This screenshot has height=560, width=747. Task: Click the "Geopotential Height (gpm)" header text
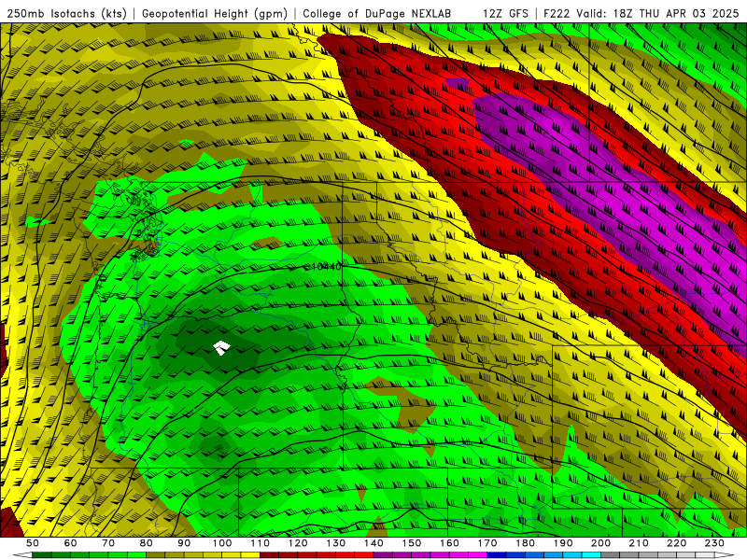215,13
